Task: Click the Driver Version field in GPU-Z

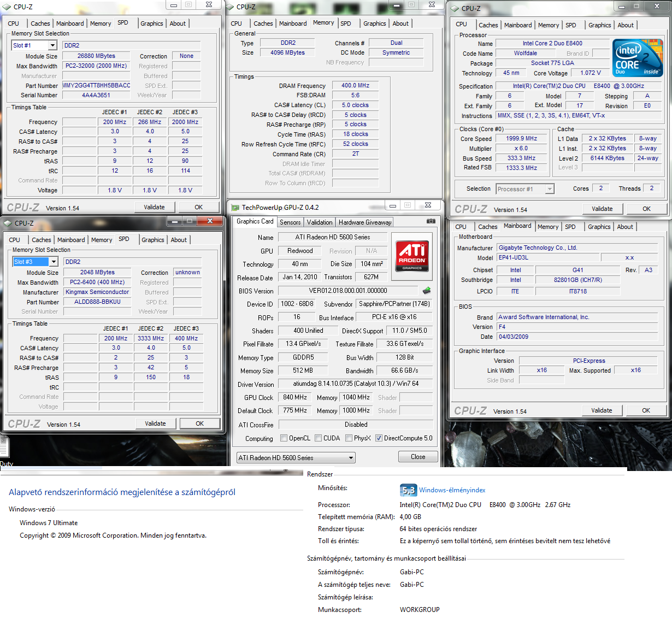Action: coord(356,384)
